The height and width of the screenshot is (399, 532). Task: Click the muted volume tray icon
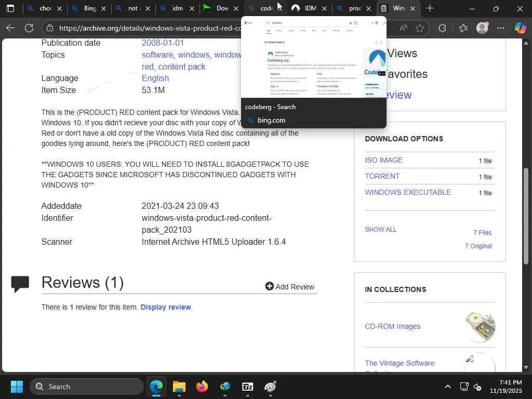[x=477, y=387]
